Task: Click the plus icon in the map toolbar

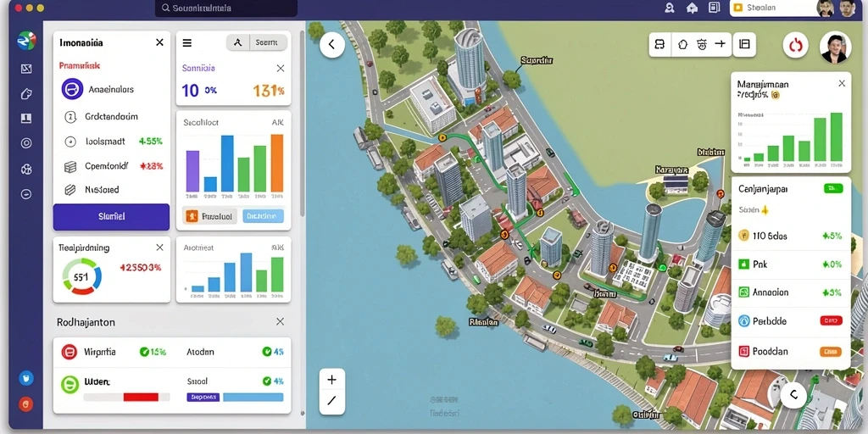Action: (x=721, y=44)
